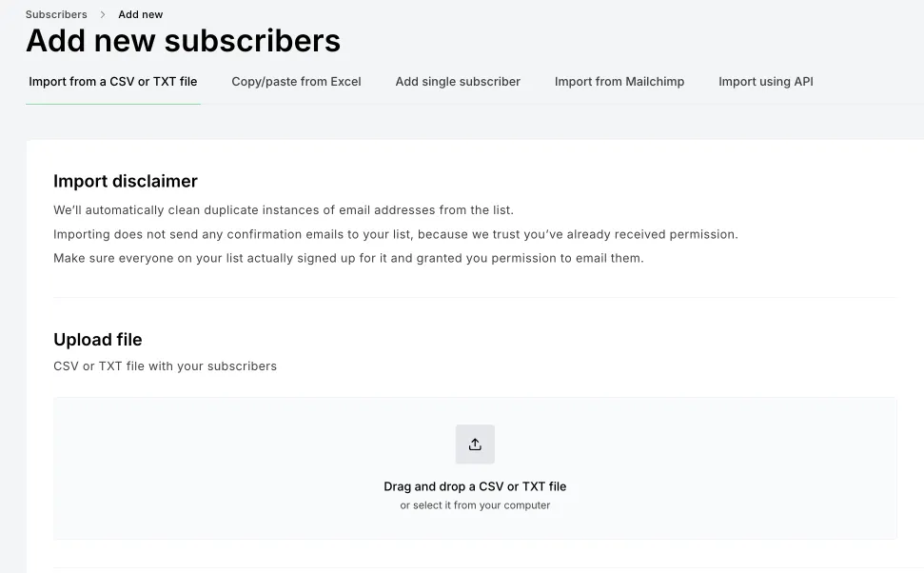Select Import from a CSV or TXT file tab

pos(113,82)
